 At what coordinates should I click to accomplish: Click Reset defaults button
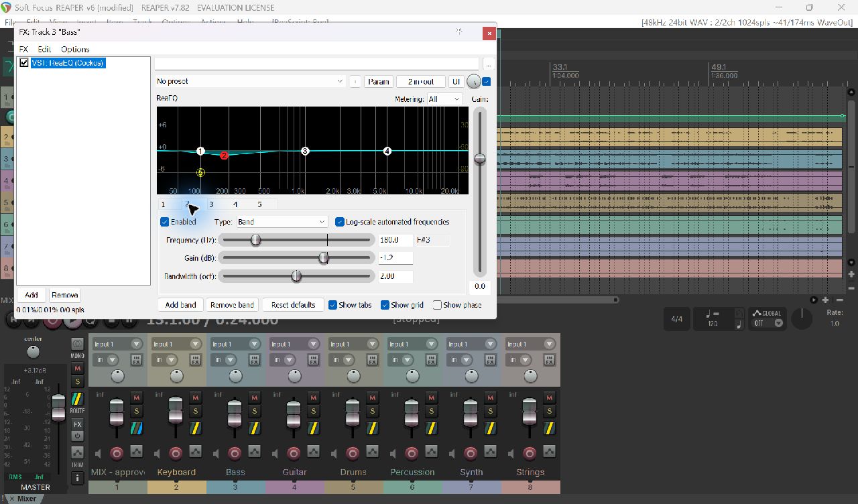pyautogui.click(x=294, y=305)
